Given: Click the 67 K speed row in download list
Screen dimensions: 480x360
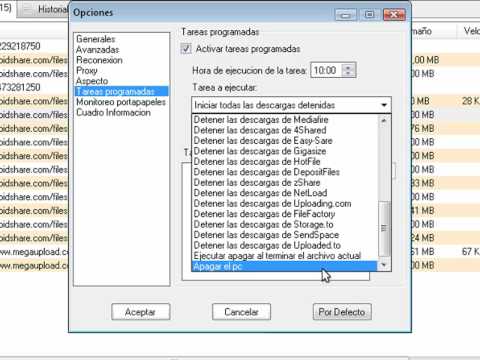Looking at the screenshot, I should coord(471,252).
